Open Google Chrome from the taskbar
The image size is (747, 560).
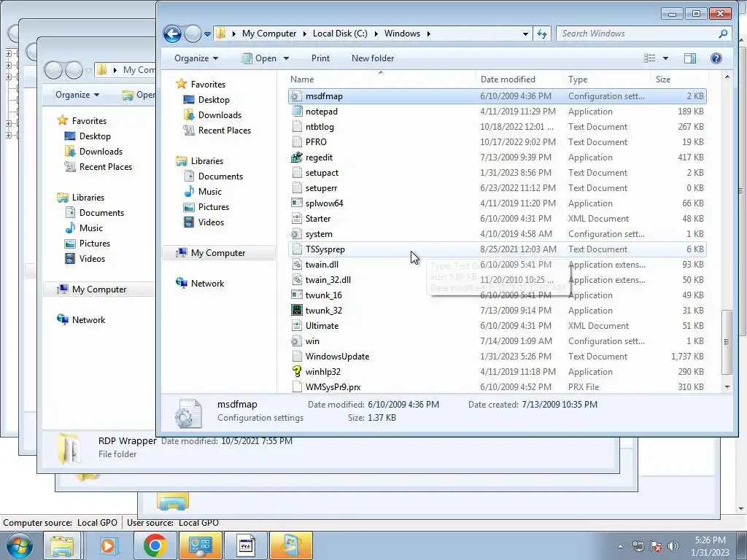click(155, 545)
